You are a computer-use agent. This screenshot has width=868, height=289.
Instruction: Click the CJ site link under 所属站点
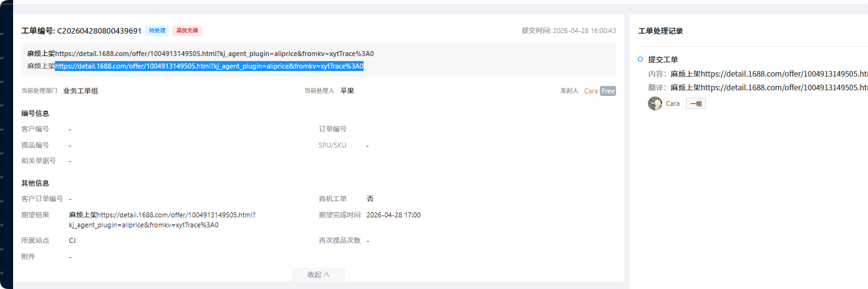[x=72, y=240]
